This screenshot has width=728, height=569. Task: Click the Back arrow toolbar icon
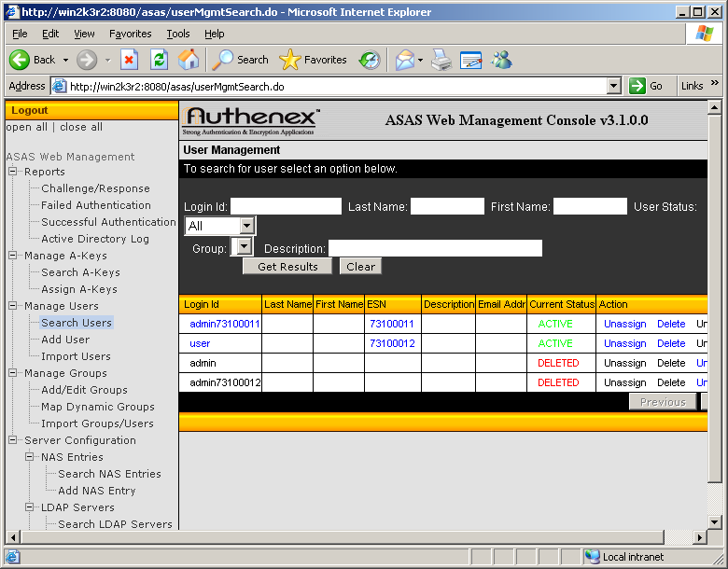coord(21,60)
